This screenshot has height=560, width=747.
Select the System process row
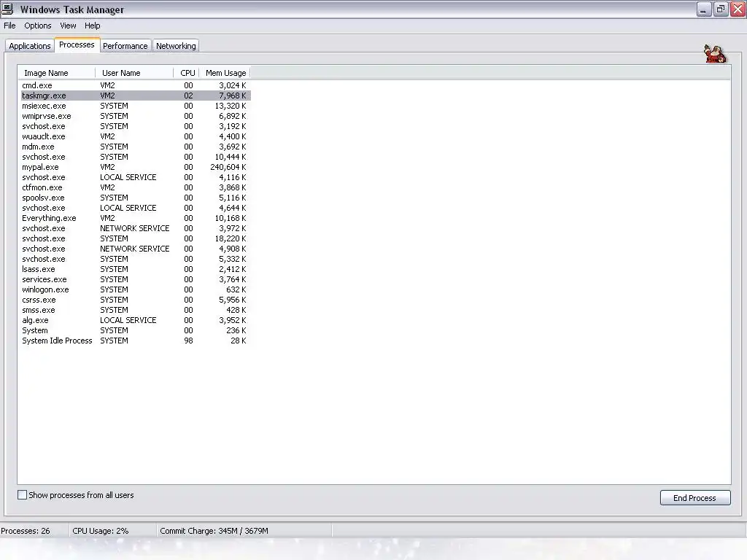pos(135,330)
